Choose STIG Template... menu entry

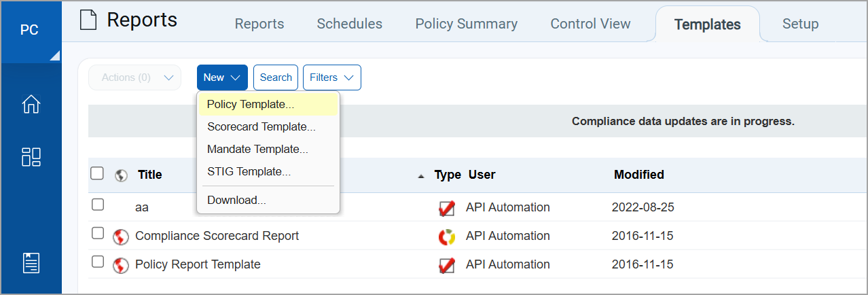click(268, 171)
